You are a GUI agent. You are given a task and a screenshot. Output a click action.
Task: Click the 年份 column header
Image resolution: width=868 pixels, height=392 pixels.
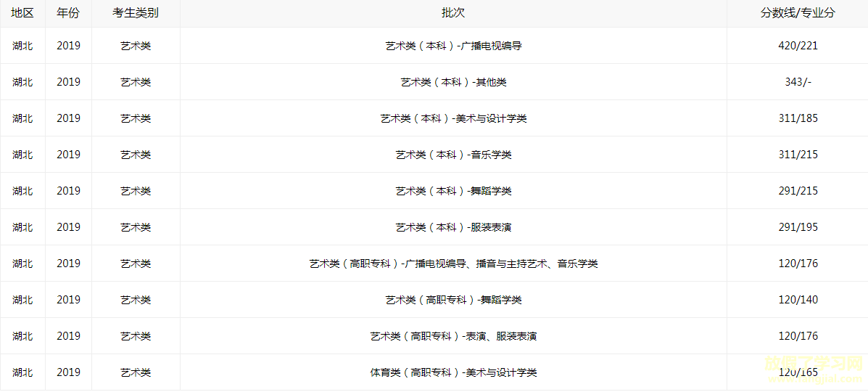(x=69, y=13)
